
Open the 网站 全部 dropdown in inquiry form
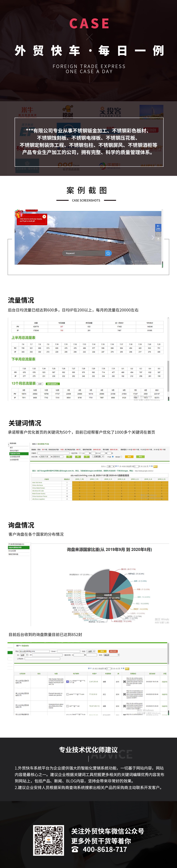(x=24, y=655)
